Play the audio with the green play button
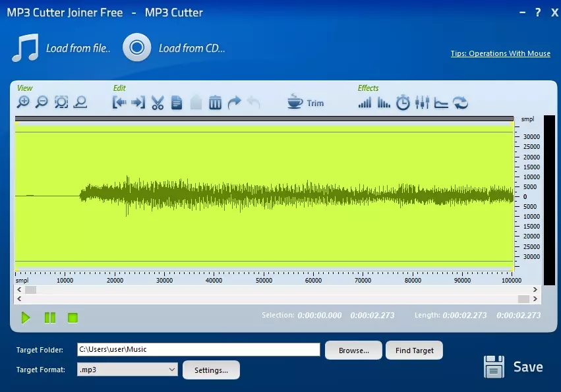 point(26,318)
